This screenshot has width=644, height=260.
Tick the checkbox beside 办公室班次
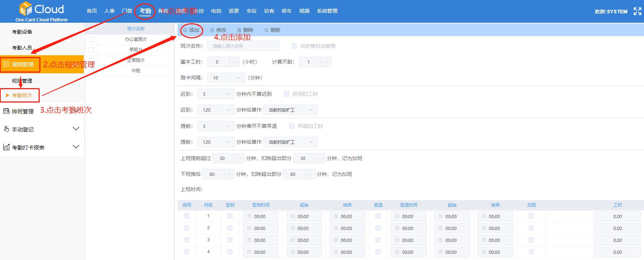[x=91, y=39]
